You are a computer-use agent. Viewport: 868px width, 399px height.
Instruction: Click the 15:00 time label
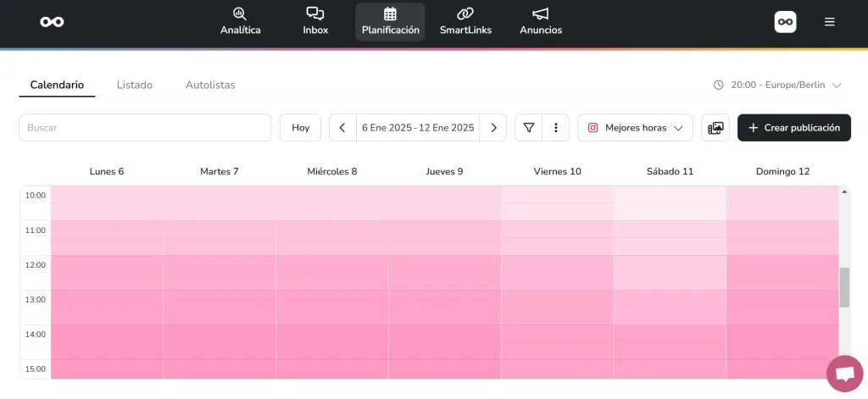pos(35,369)
